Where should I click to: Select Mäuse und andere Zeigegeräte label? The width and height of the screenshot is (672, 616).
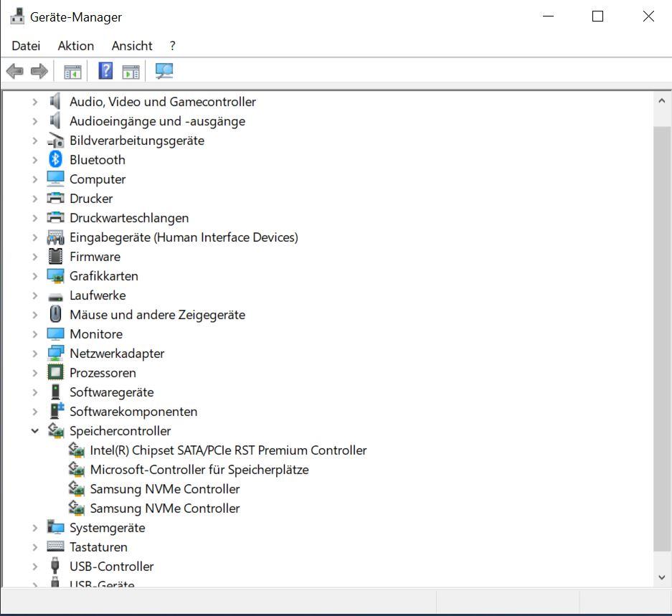point(157,315)
